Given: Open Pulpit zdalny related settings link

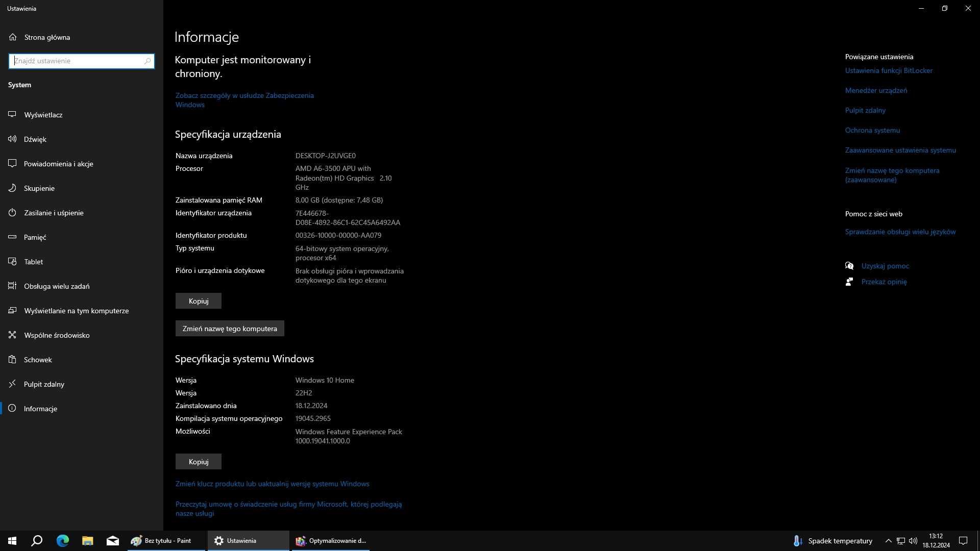Looking at the screenshot, I should pyautogui.click(x=865, y=110).
